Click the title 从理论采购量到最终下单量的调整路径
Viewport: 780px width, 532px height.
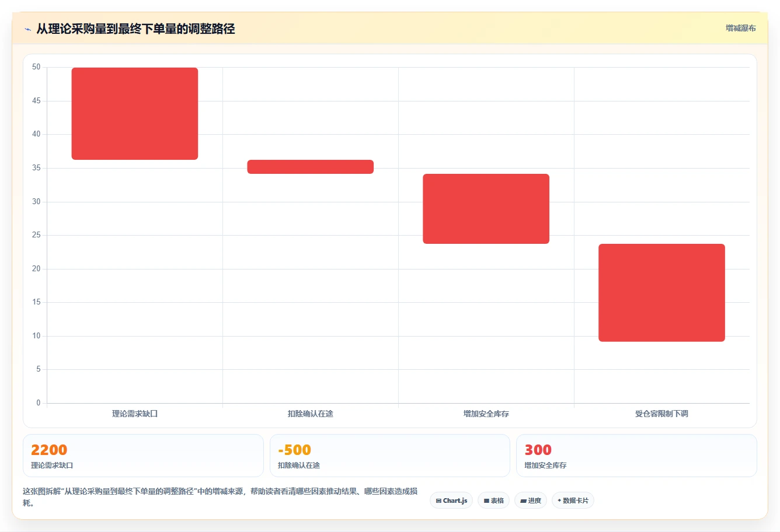pyautogui.click(x=135, y=29)
